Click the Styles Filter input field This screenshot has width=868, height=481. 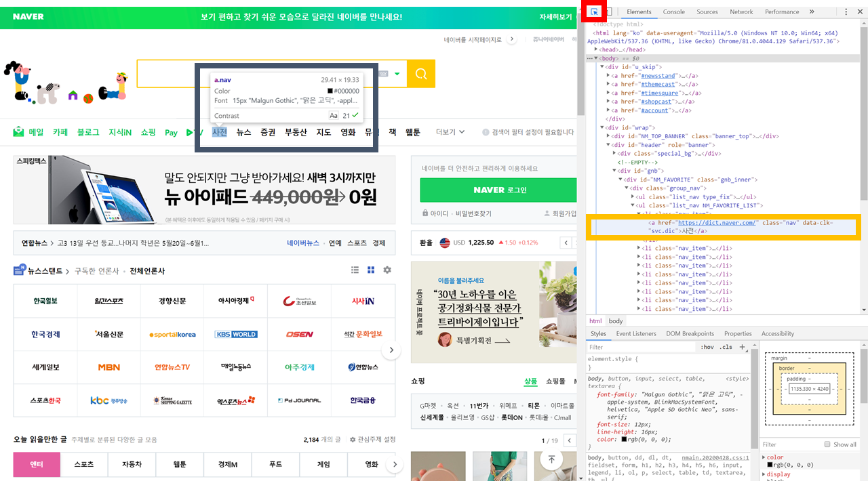[x=642, y=347]
